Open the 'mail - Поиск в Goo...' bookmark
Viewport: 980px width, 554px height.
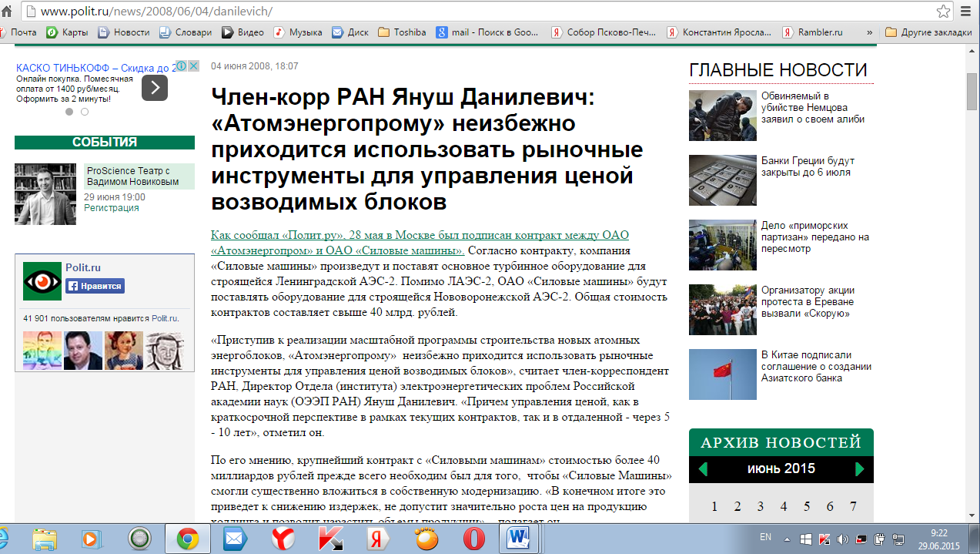(488, 32)
